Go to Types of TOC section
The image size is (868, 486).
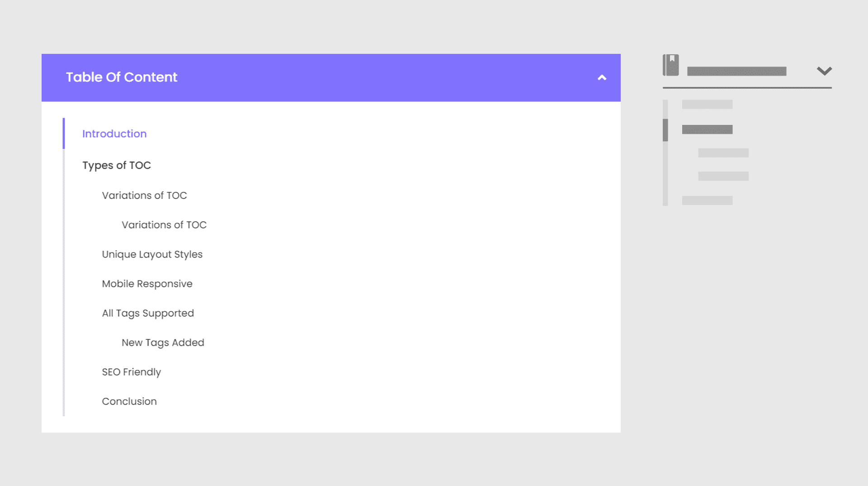click(x=117, y=165)
